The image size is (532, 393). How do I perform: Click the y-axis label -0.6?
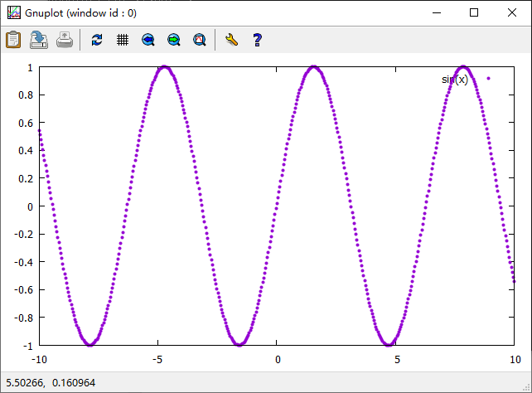pyautogui.click(x=24, y=290)
